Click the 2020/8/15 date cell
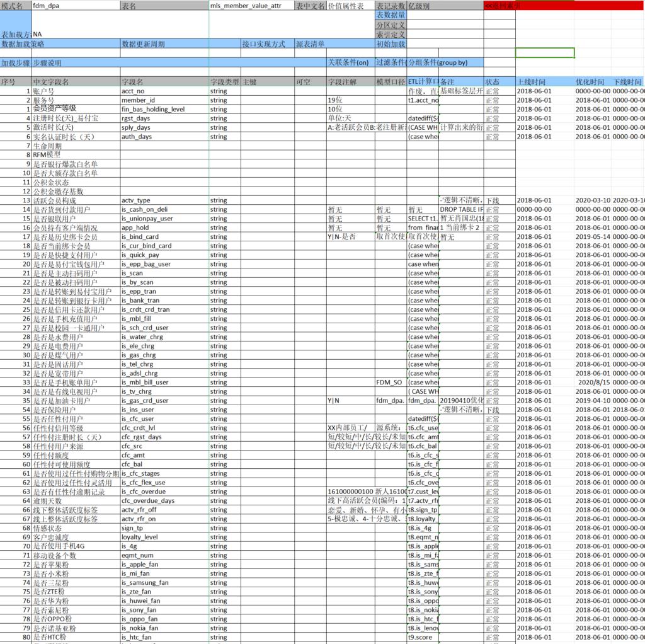Image resolution: width=645 pixels, height=644 pixels. (x=593, y=382)
